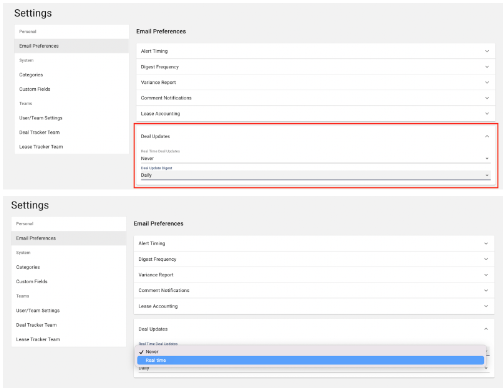Image resolution: width=504 pixels, height=390 pixels.
Task: Collapse Deal Updates section in the red-outlined panel
Action: click(x=487, y=136)
